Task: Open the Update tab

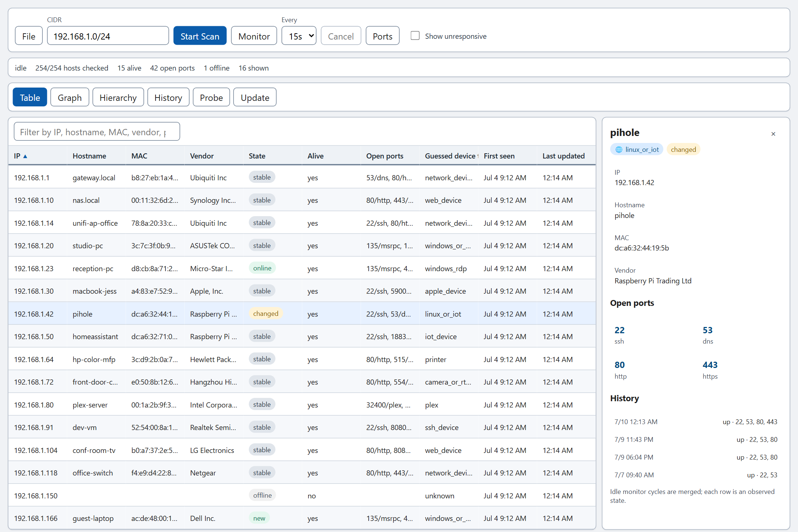Action: click(255, 97)
